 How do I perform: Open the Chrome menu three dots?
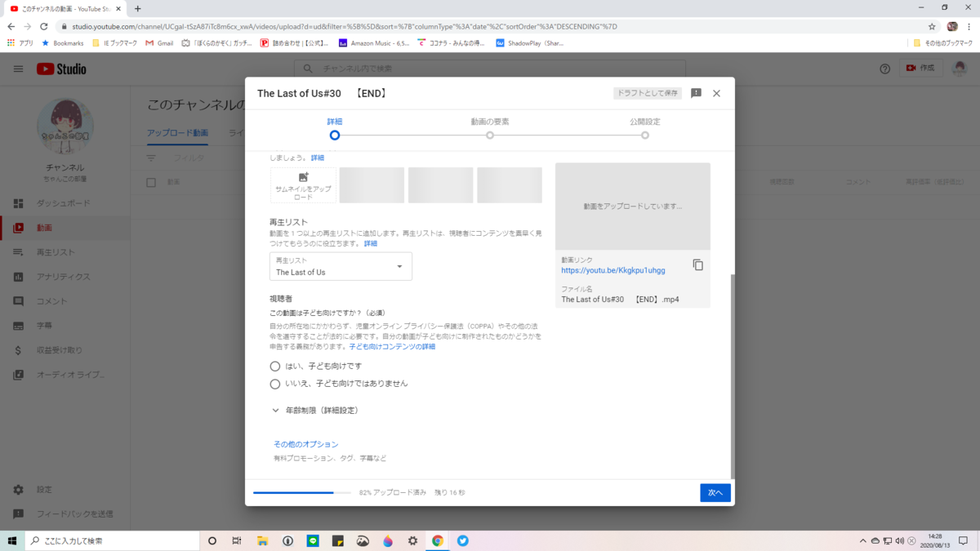click(969, 26)
